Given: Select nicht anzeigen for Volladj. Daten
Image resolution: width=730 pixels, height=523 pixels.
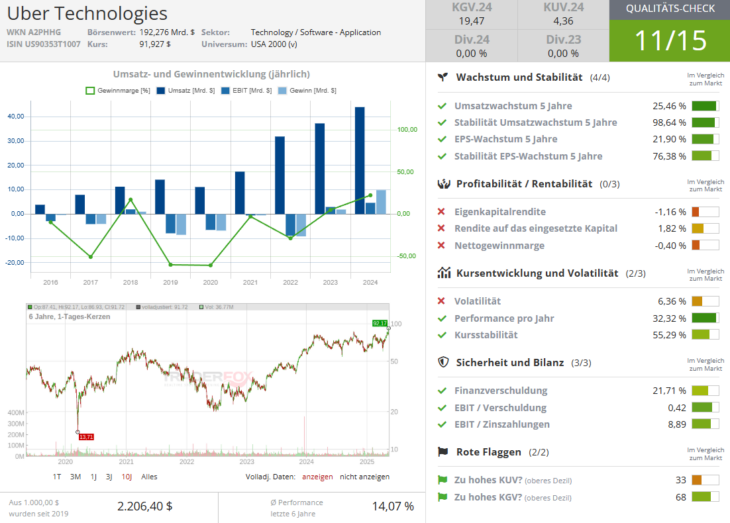Looking at the screenshot, I should [x=365, y=476].
